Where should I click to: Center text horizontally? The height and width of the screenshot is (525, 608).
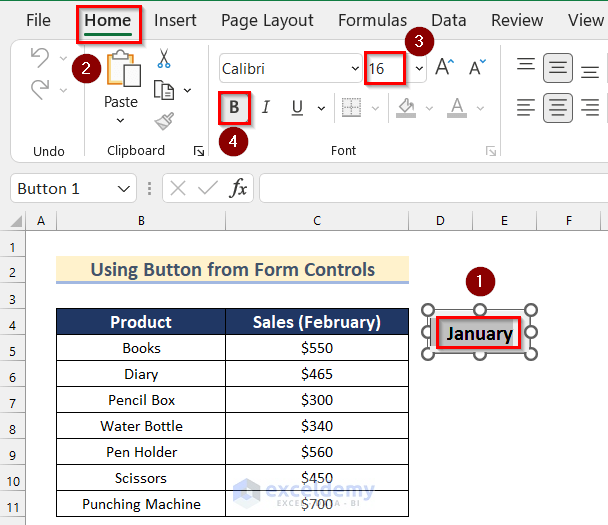click(558, 108)
